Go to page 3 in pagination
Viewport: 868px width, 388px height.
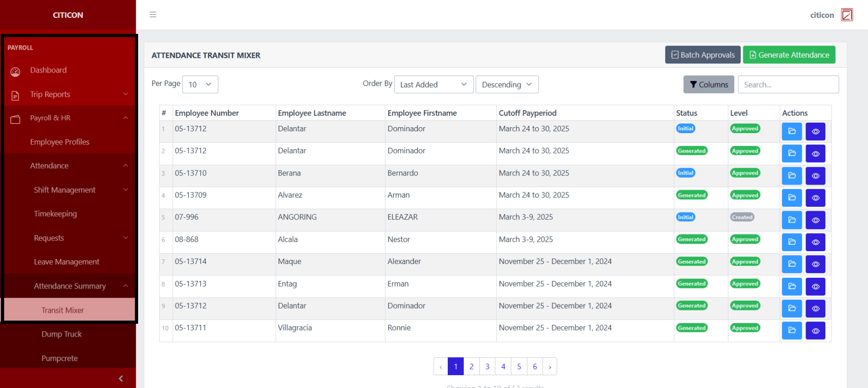[487, 366]
